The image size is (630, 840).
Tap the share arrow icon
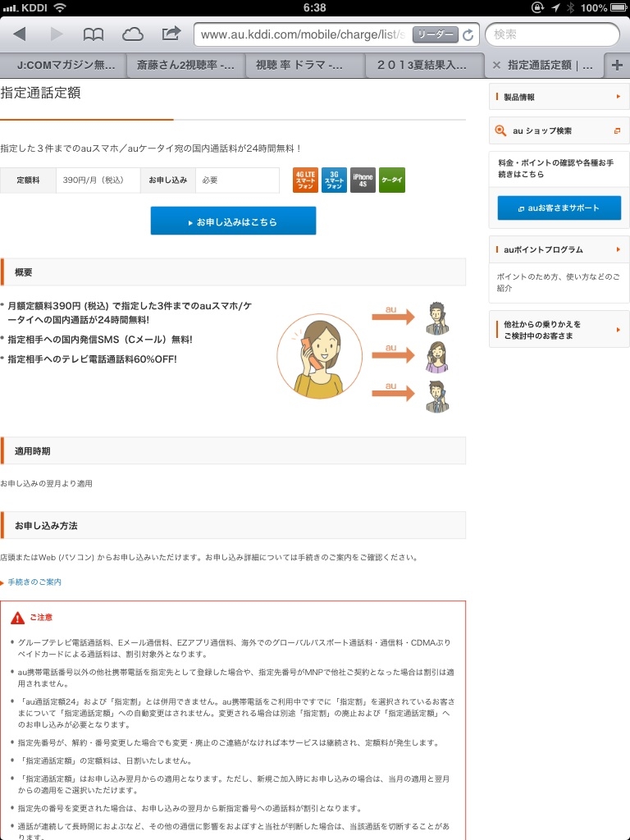171,34
